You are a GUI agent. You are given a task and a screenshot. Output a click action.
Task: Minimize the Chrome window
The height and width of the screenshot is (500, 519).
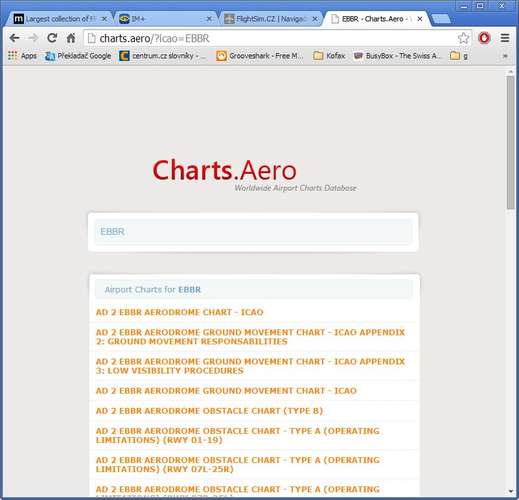tap(464, 6)
